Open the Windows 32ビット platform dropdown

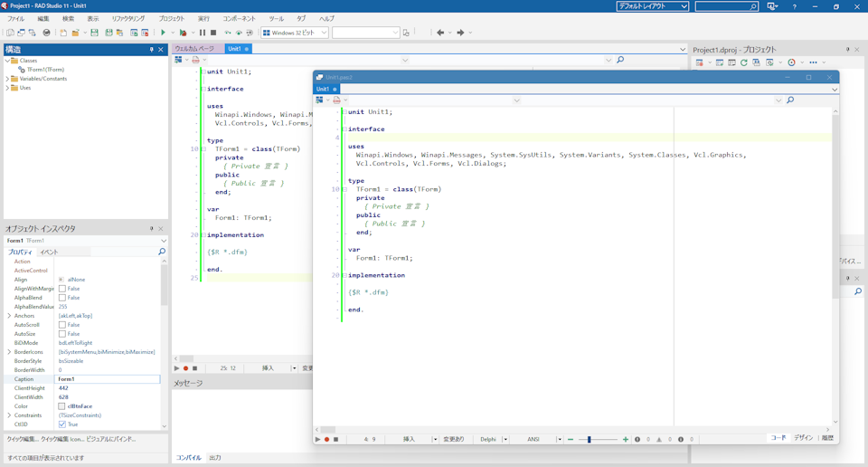(296, 33)
